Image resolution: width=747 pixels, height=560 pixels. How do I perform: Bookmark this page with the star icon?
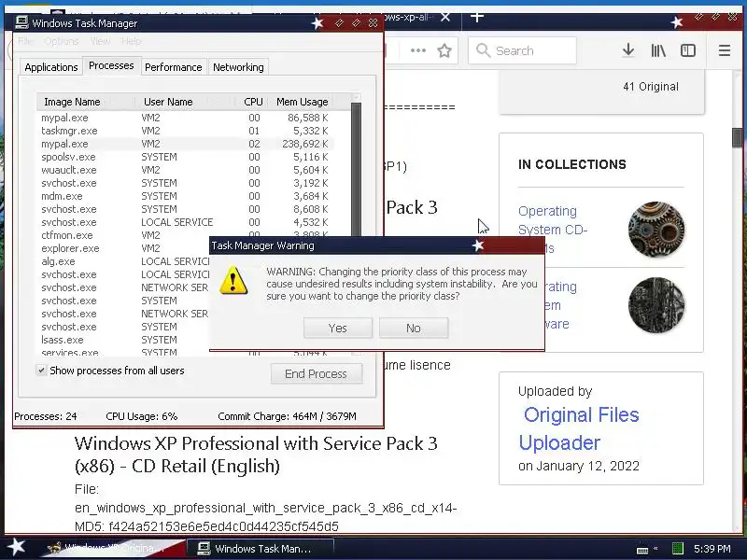[444, 50]
